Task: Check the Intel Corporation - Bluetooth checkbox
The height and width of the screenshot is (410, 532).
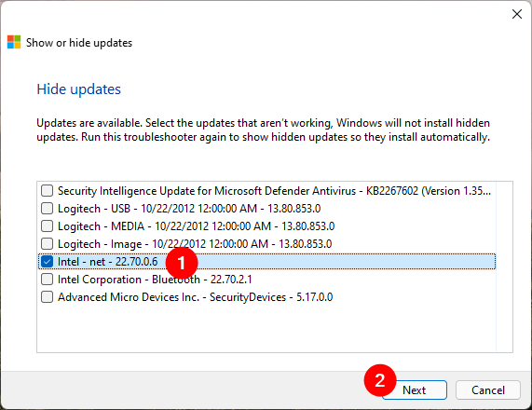Action: pos(47,280)
